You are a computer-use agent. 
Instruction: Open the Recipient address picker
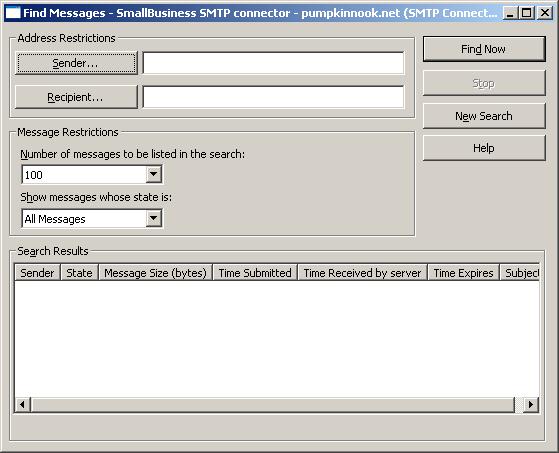coord(76,97)
